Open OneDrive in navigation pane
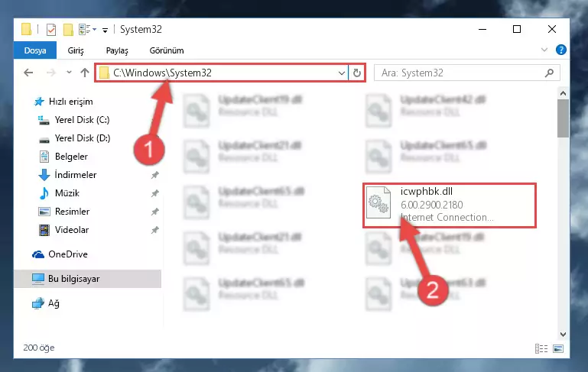Screen dimensions: 588x372 [68, 254]
